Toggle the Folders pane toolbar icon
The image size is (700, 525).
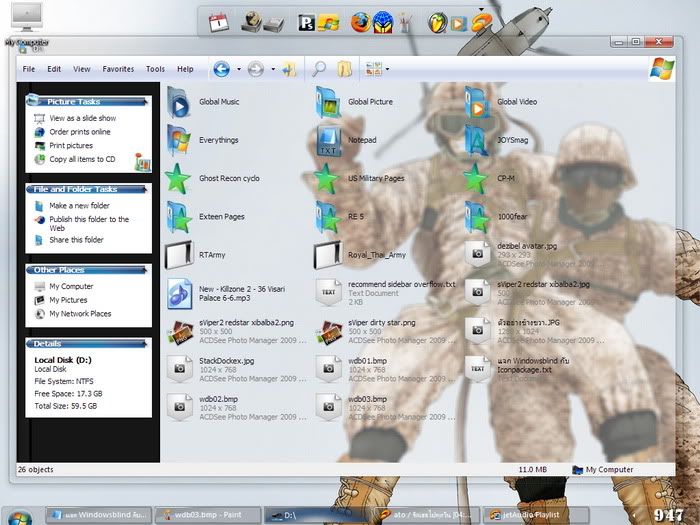(x=344, y=69)
